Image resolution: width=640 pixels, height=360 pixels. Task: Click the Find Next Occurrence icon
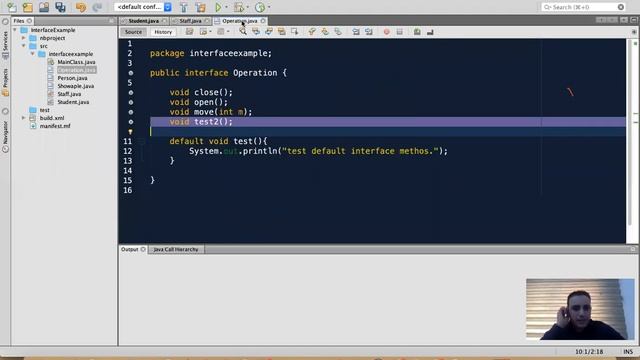tap(269, 31)
